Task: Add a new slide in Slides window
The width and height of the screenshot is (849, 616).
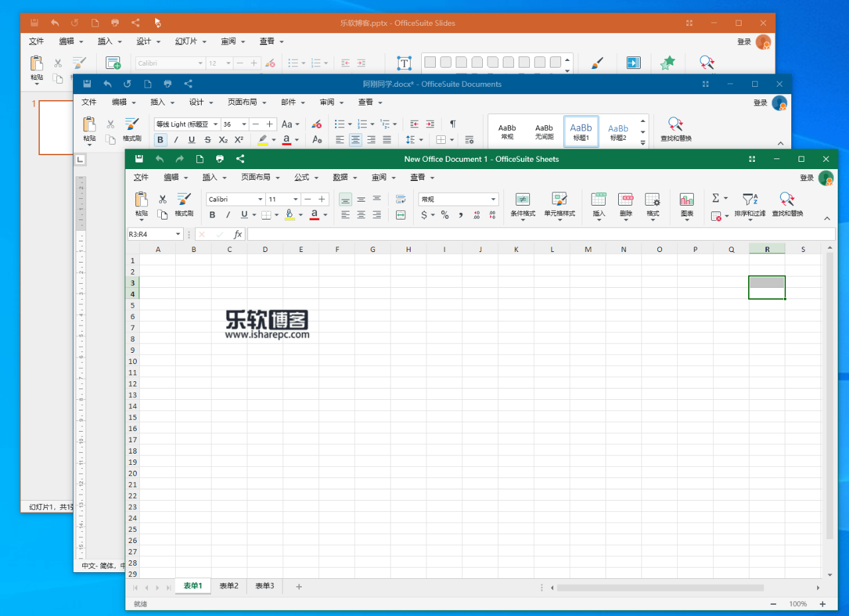Action: tap(113, 63)
